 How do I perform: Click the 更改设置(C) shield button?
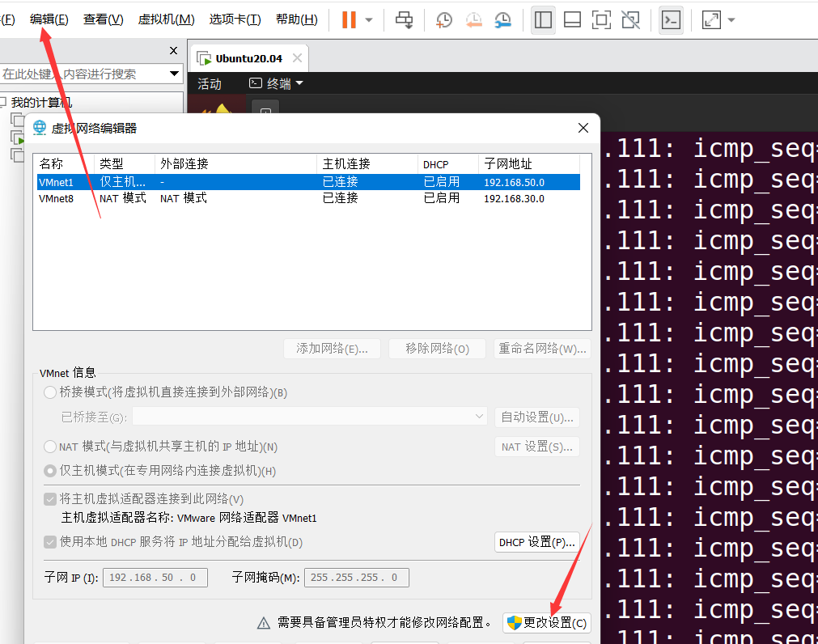click(547, 623)
